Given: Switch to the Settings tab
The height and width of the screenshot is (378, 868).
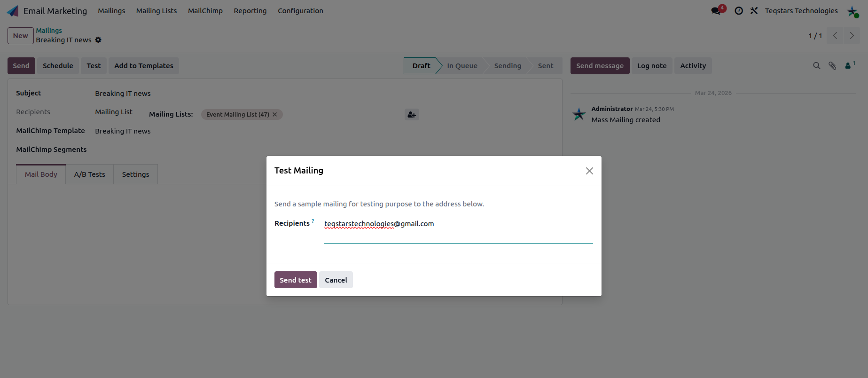Looking at the screenshot, I should 135,174.
